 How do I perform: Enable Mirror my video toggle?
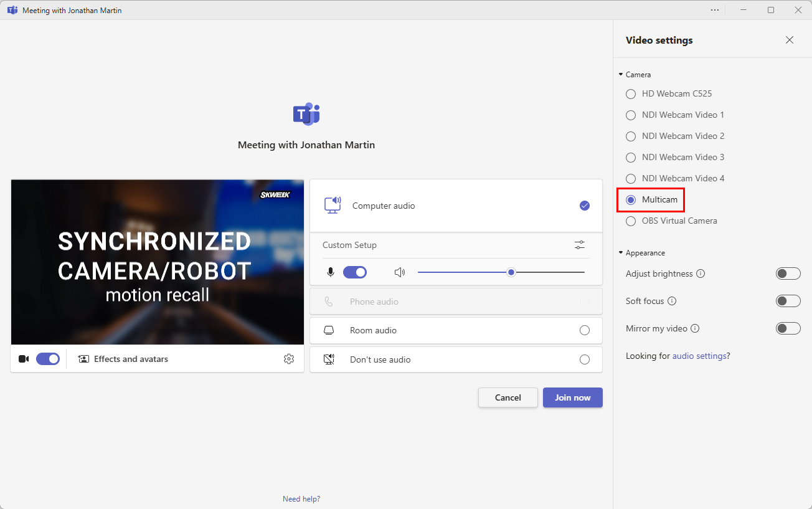click(x=788, y=328)
